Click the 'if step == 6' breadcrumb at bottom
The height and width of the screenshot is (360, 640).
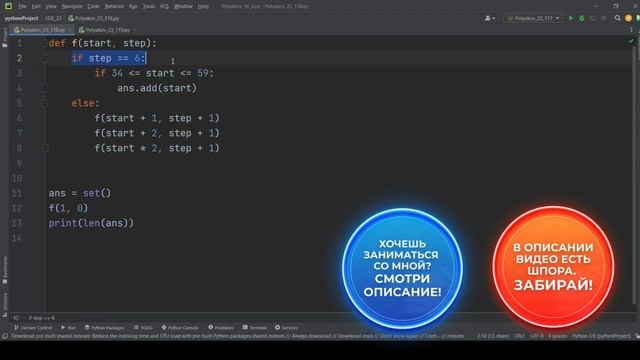[41, 318]
